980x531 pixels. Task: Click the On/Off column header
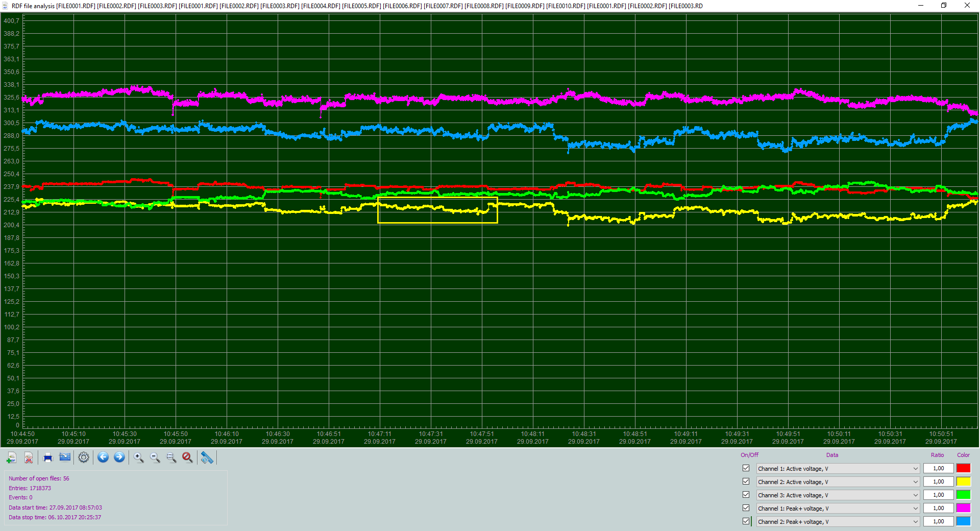[x=749, y=455]
